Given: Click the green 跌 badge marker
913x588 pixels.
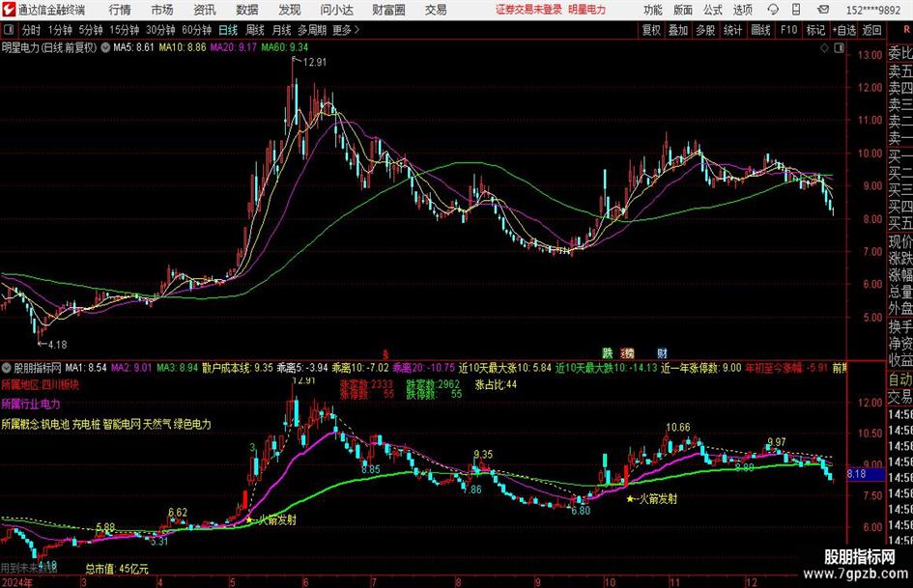Looking at the screenshot, I should (x=608, y=352).
